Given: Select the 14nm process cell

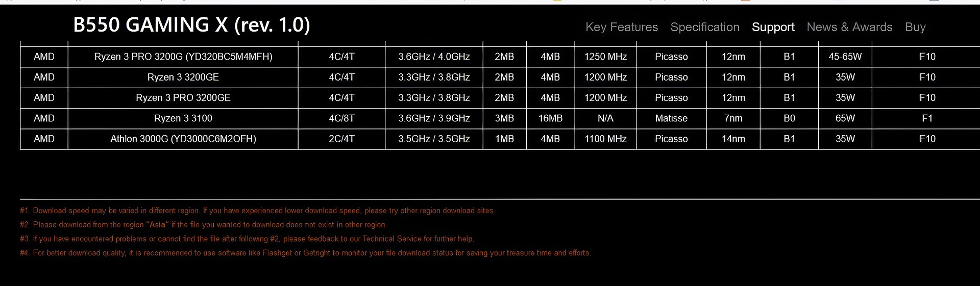Looking at the screenshot, I should (x=733, y=139).
